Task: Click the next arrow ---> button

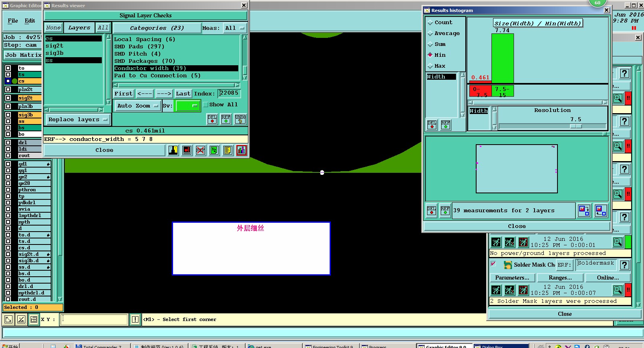Action: 164,94
